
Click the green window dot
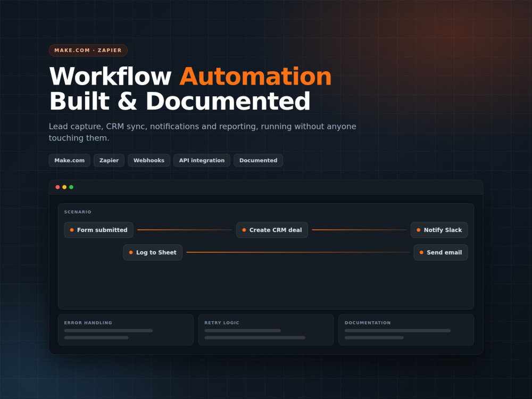click(x=71, y=187)
